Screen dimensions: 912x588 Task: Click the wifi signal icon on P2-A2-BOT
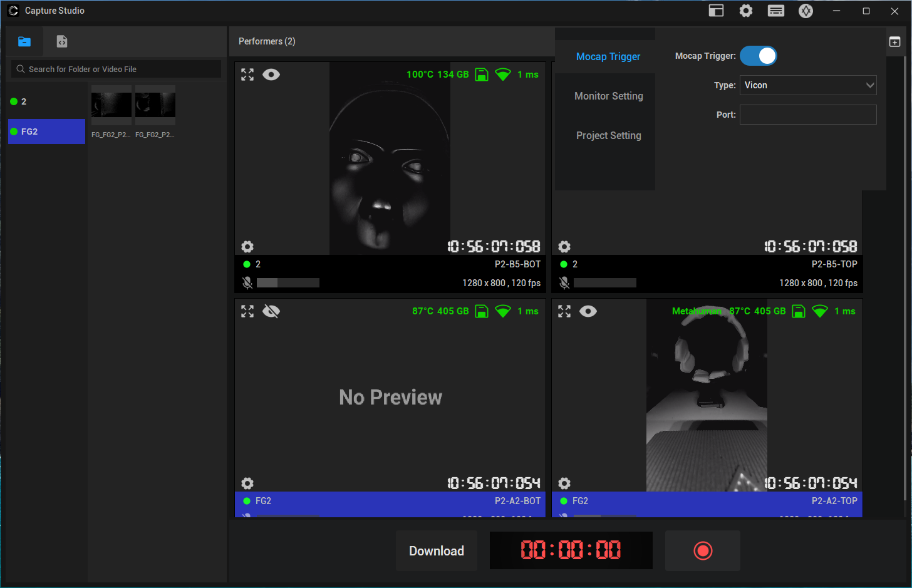pyautogui.click(x=503, y=311)
